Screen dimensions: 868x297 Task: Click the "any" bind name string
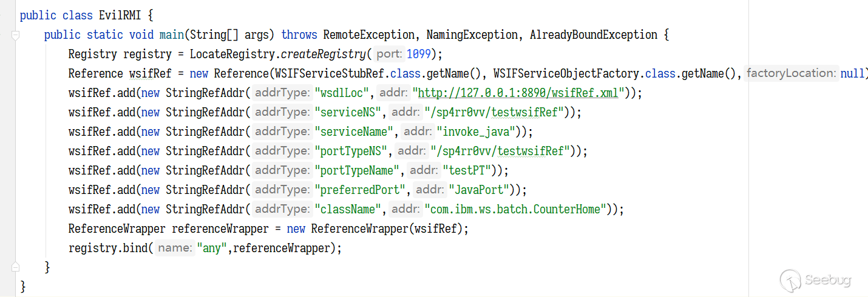[212, 248]
